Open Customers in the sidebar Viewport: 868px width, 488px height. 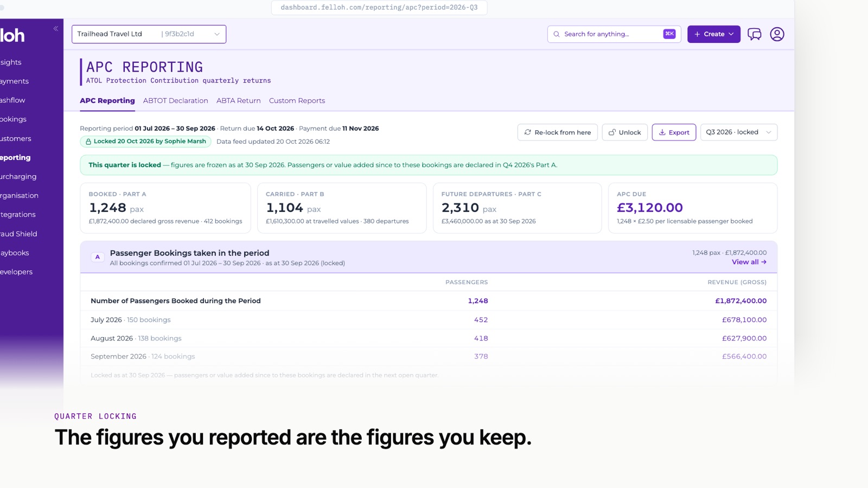[x=16, y=139]
